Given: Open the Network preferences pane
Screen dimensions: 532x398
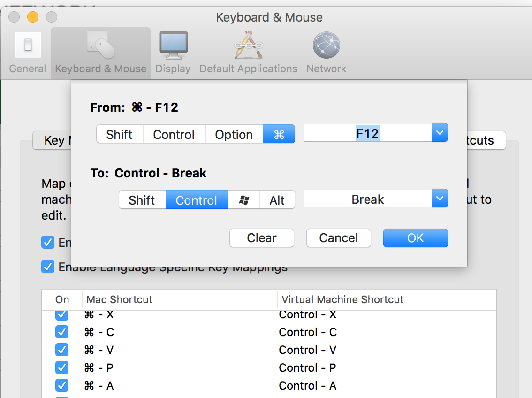Looking at the screenshot, I should point(326,51).
